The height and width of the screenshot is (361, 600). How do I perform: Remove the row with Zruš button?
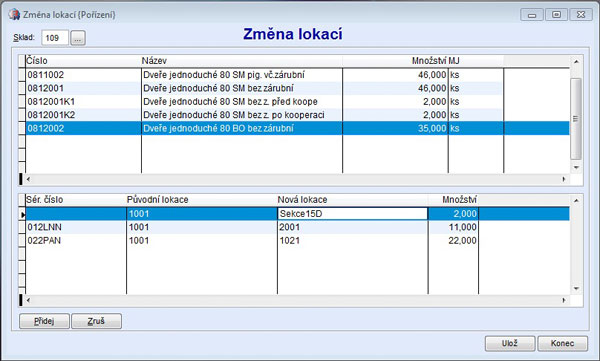tap(96, 321)
